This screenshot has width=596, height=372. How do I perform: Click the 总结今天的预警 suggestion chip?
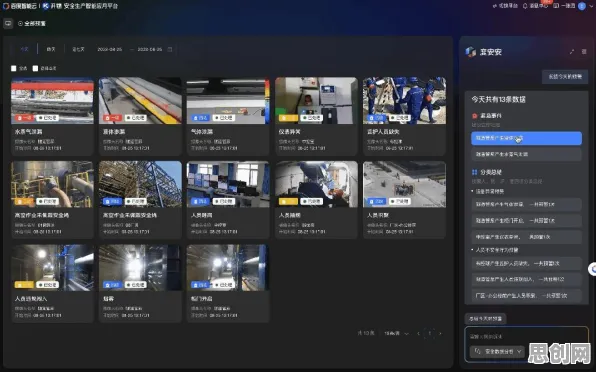pos(485,318)
